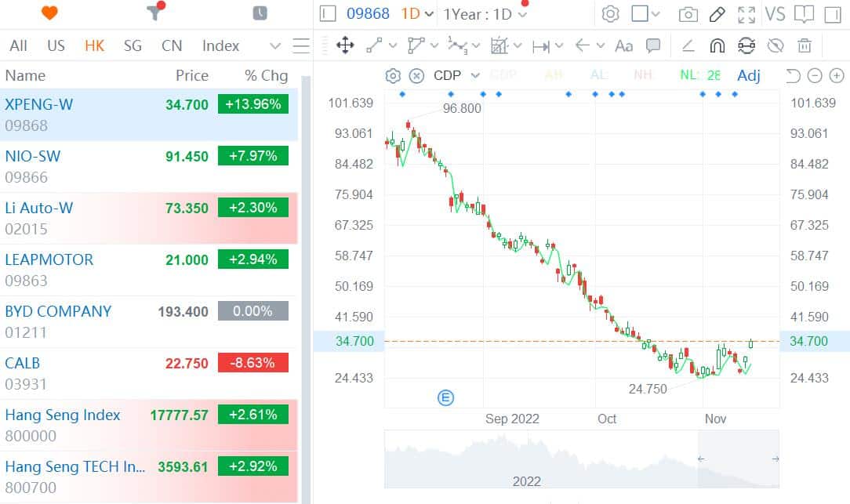Screen dimensions: 850x504
Task: Toggle the comment bubble annotation mode
Action: coord(653,45)
